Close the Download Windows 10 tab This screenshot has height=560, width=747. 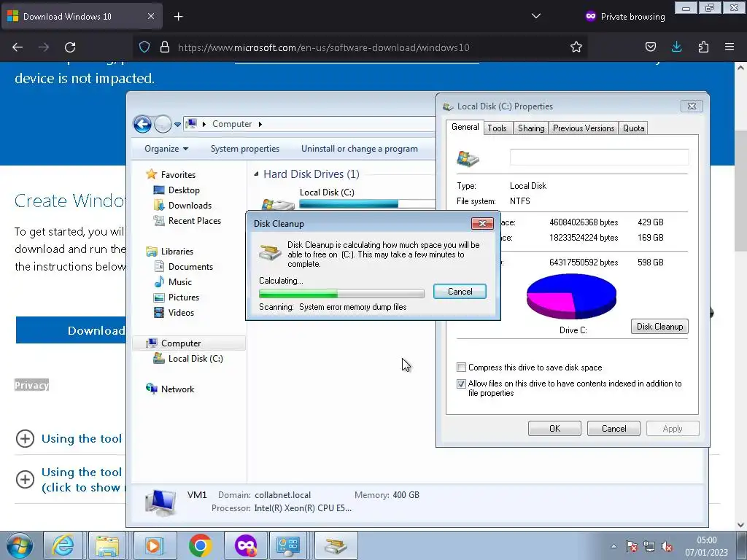[x=150, y=16]
